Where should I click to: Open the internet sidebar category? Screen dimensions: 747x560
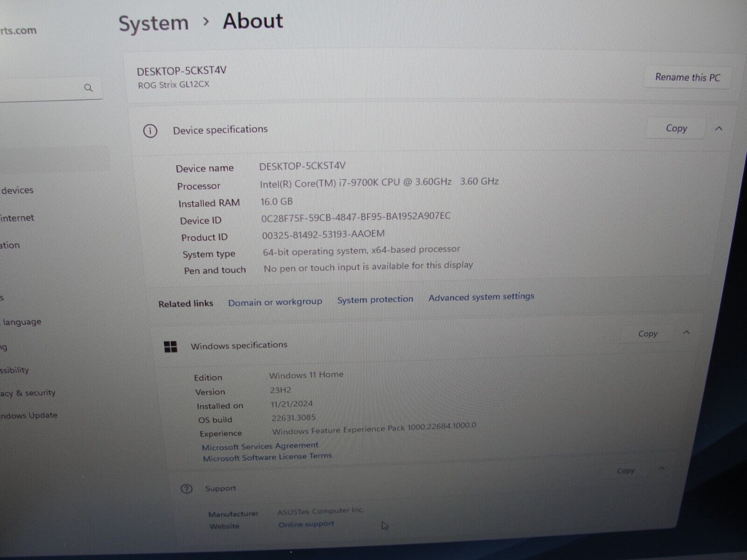(17, 218)
